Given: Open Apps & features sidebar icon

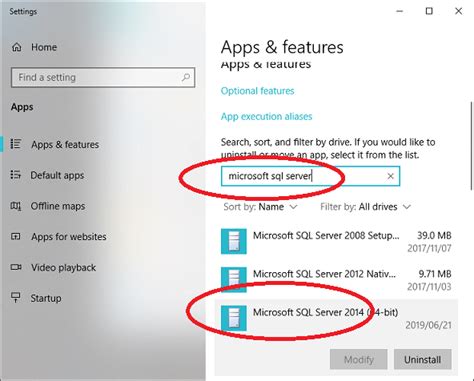Looking at the screenshot, I should [x=16, y=144].
